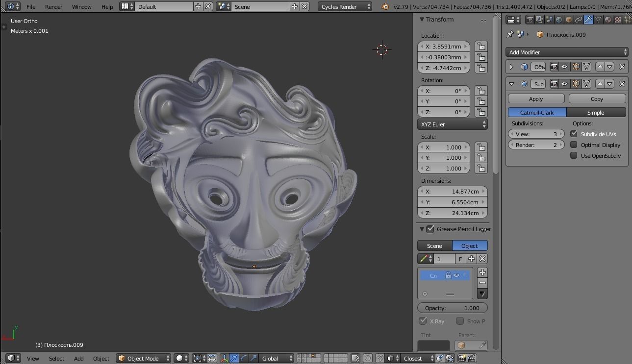Toggle X Ray checkbox
Viewport: 632px width, 364px height.
tap(423, 321)
